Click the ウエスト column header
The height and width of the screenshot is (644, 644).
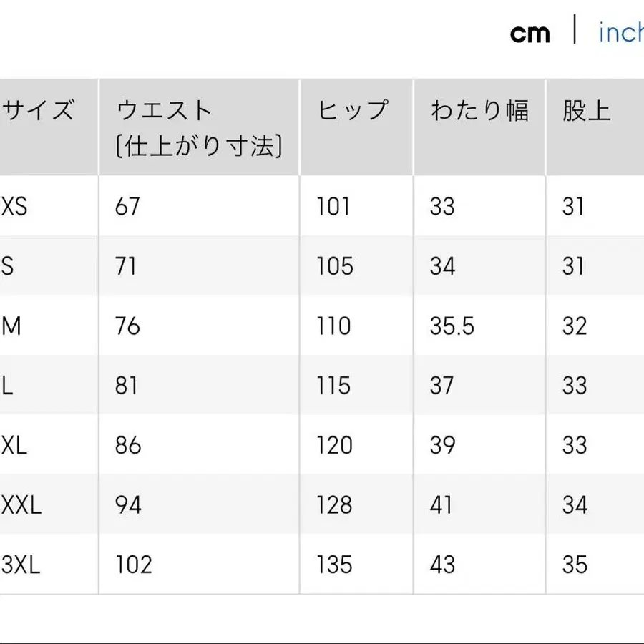(163, 109)
